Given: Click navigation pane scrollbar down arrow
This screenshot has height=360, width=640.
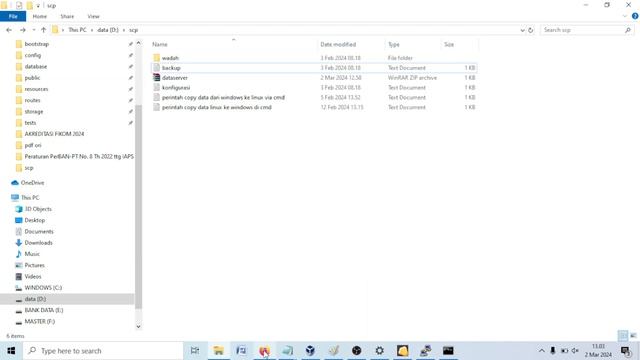Looking at the screenshot, I should [x=138, y=326].
